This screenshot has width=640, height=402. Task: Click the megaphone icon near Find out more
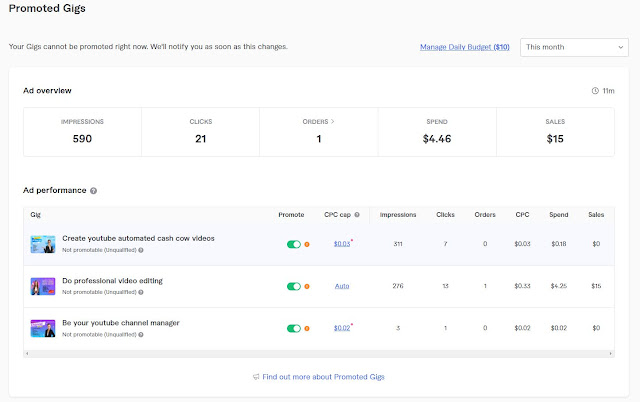257,377
